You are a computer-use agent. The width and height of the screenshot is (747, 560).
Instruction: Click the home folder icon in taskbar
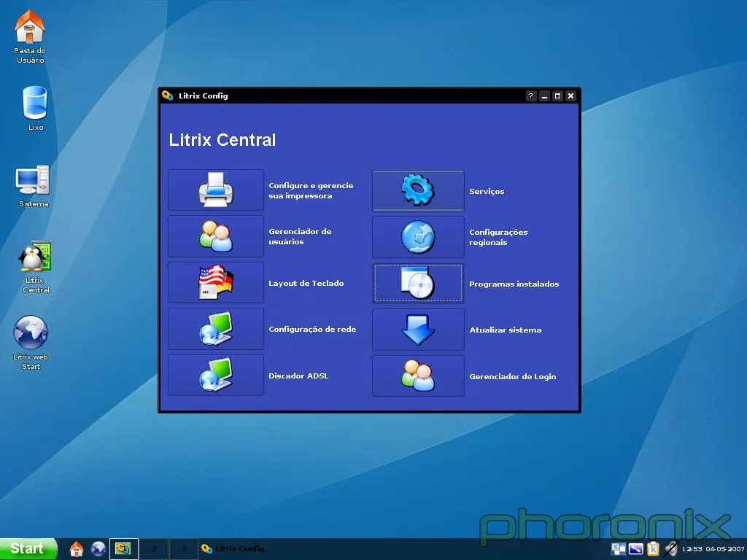tap(76, 549)
